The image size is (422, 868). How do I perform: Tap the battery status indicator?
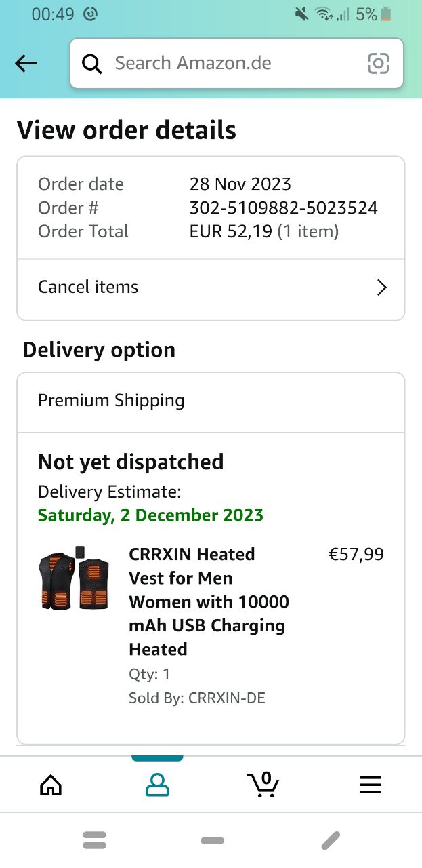click(x=386, y=14)
